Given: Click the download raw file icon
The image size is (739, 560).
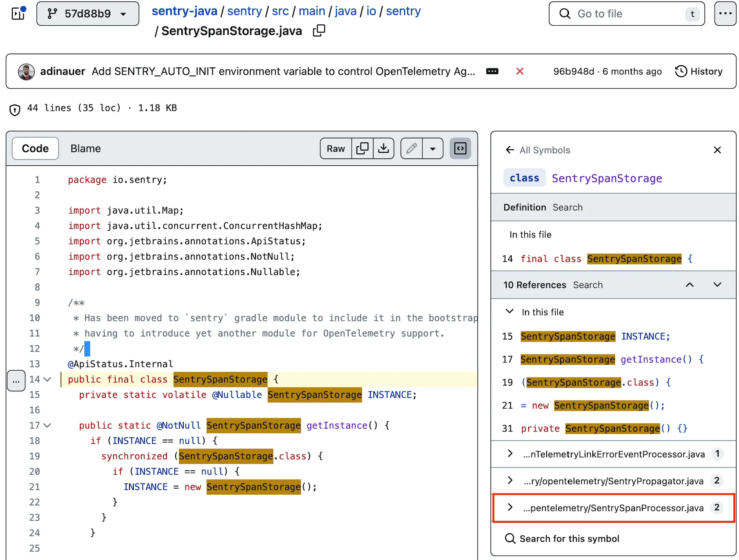Looking at the screenshot, I should (383, 149).
